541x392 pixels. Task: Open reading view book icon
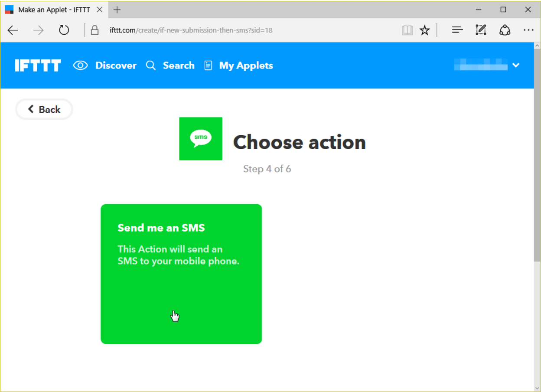coord(407,30)
